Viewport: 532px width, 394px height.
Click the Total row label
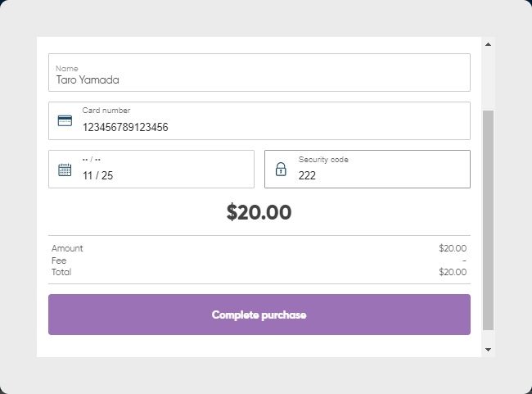[61, 272]
